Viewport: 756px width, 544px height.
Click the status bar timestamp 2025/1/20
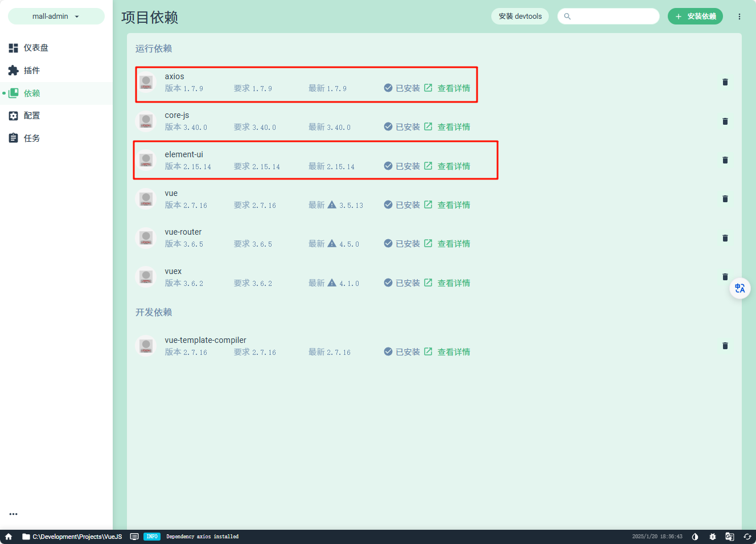(657, 537)
